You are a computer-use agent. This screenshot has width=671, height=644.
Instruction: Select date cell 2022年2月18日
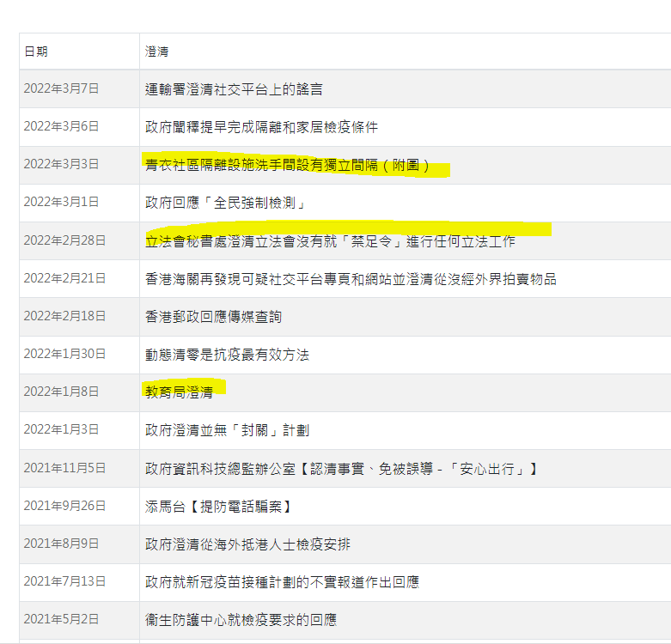coord(79,316)
